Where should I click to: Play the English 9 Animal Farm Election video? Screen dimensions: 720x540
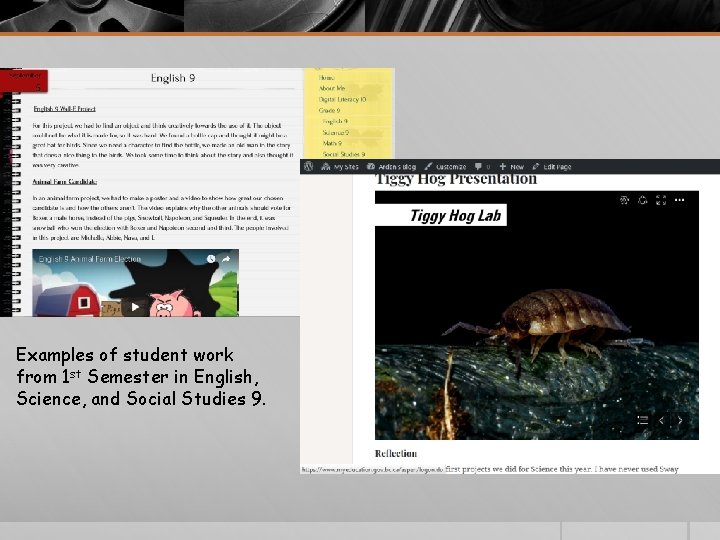tap(135, 307)
